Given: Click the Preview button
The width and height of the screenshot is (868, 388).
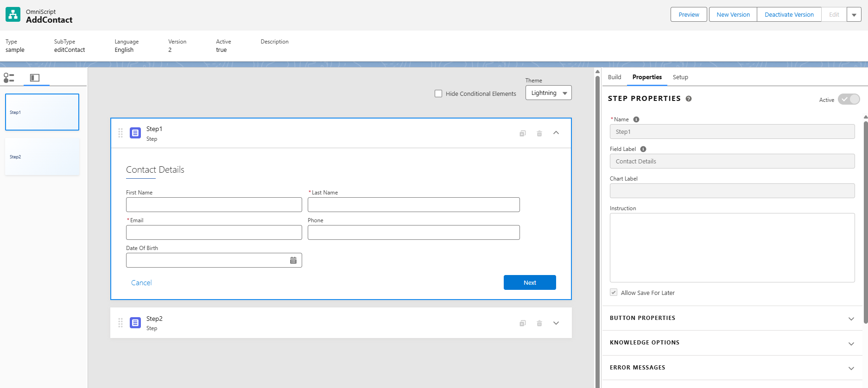Looking at the screenshot, I should pyautogui.click(x=689, y=15).
